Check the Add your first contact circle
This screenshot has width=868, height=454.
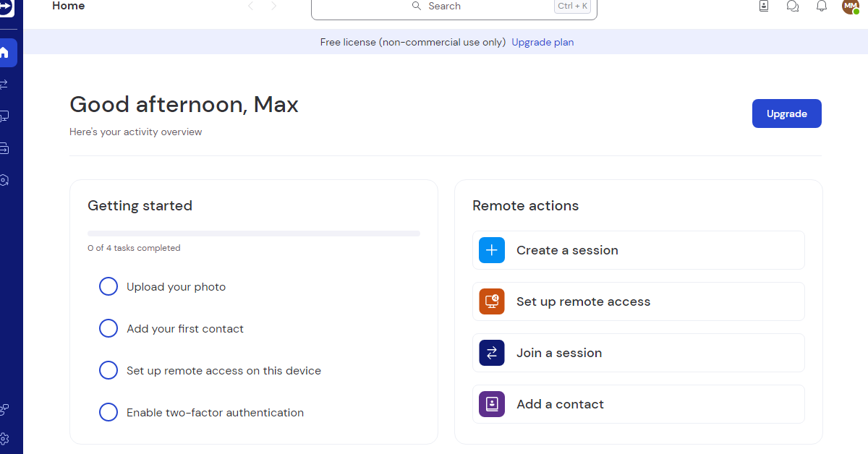point(109,329)
